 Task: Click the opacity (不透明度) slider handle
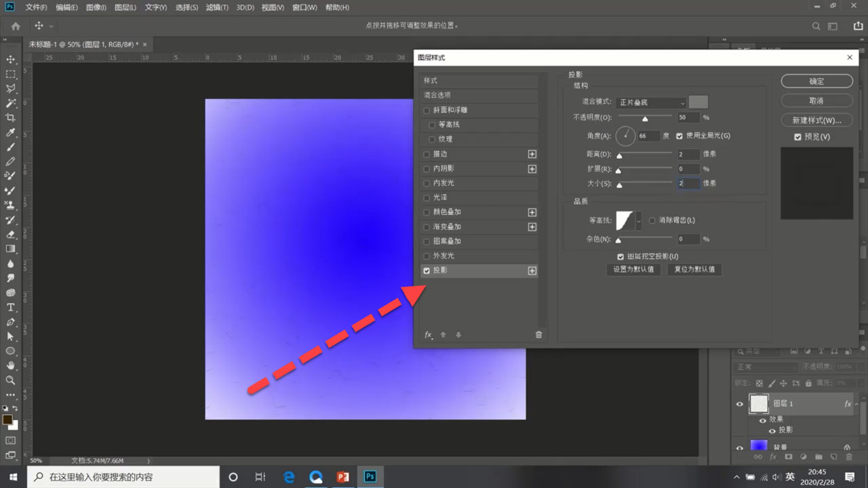coord(645,119)
